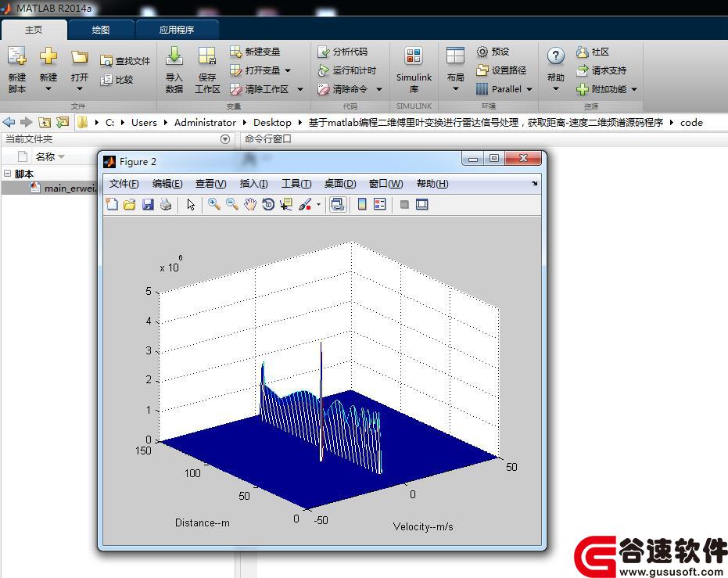728x578 pixels.
Task: Click the Administrator segment in the address path
Action: click(x=205, y=123)
